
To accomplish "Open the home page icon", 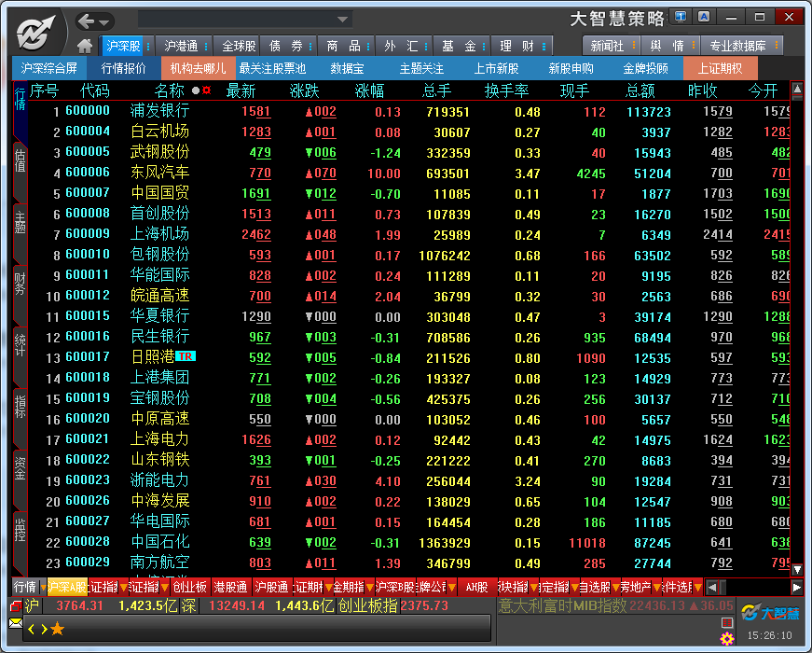I will pos(85,46).
